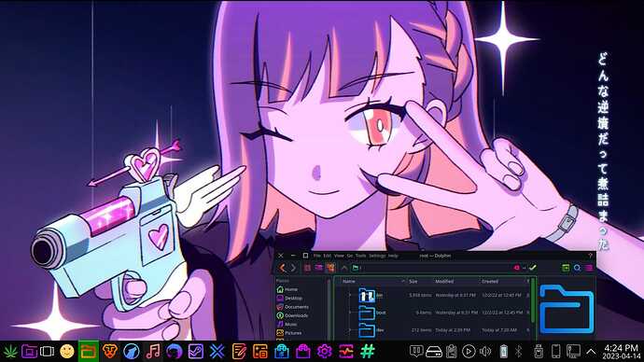Switch Dolphin to details view mode
644x362 pixels.
click(329, 268)
